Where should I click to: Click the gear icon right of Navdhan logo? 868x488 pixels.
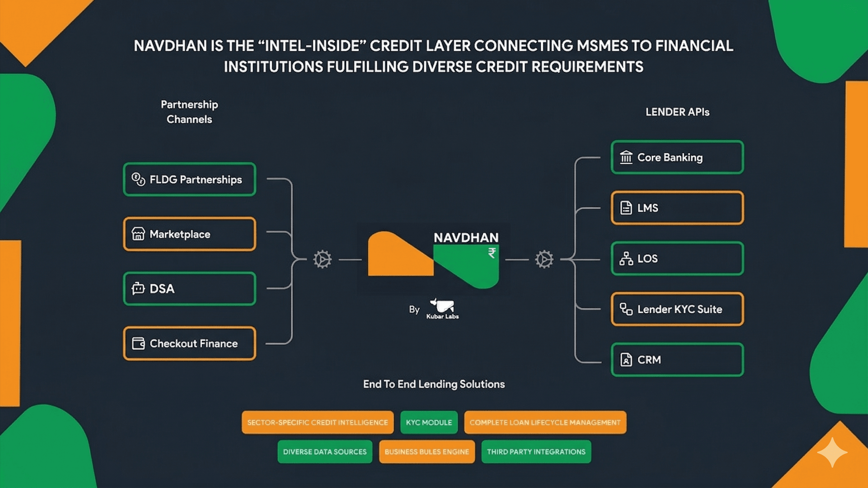pos(544,259)
